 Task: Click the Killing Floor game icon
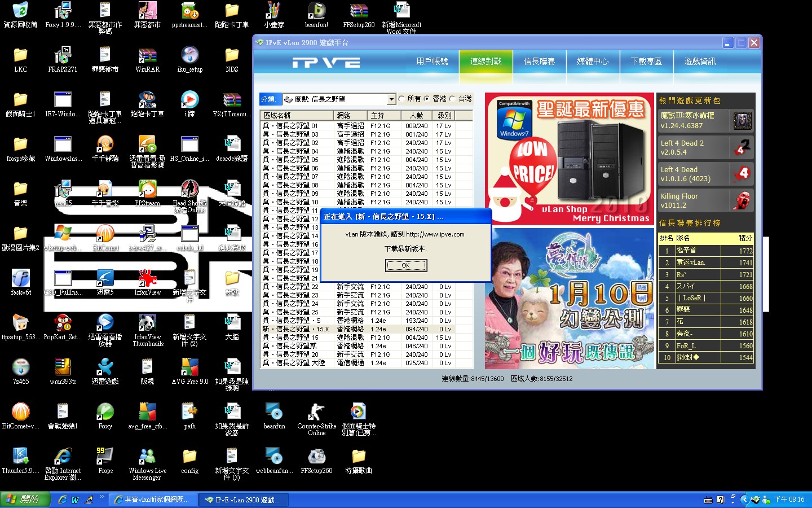tap(742, 200)
